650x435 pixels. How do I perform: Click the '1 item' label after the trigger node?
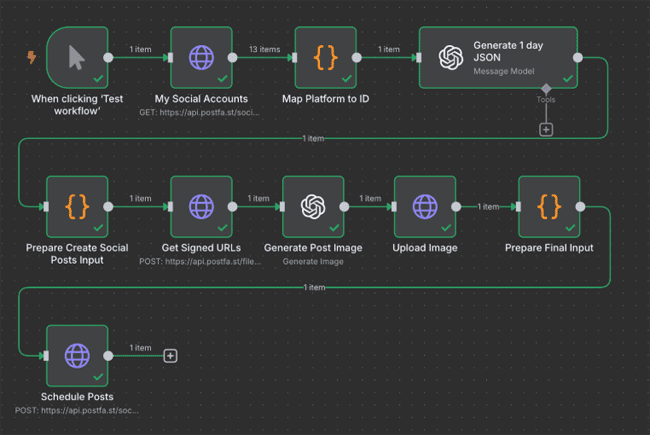coord(140,49)
